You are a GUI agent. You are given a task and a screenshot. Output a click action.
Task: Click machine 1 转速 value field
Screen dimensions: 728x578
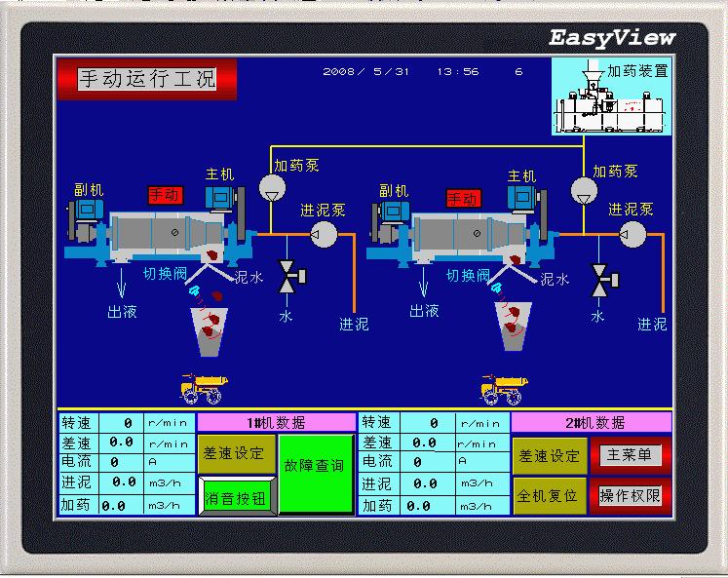tap(122, 423)
